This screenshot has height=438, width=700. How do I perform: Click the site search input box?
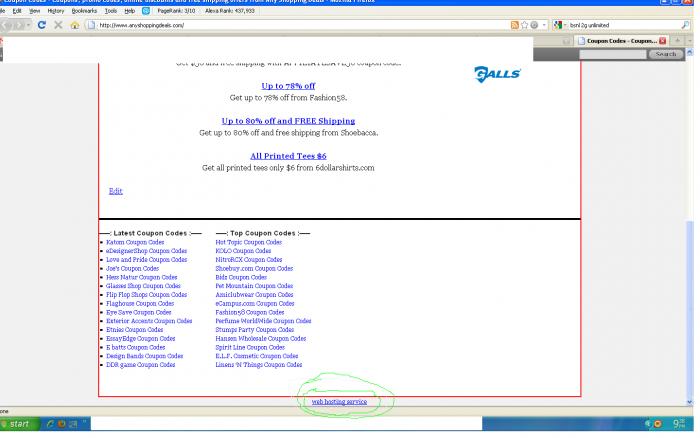(612, 54)
